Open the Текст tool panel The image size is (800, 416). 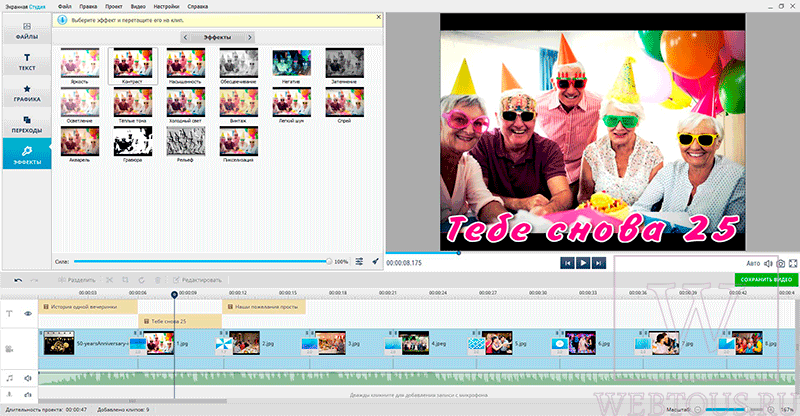click(x=27, y=62)
